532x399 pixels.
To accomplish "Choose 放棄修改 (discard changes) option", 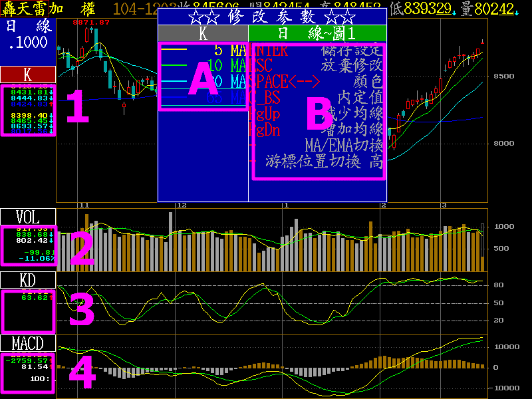I will pyautogui.click(x=352, y=65).
